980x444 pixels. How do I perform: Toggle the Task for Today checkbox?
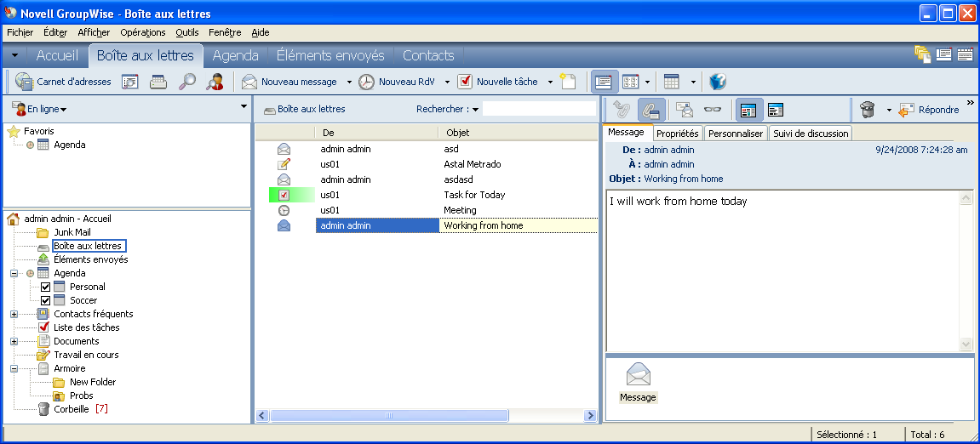(284, 195)
